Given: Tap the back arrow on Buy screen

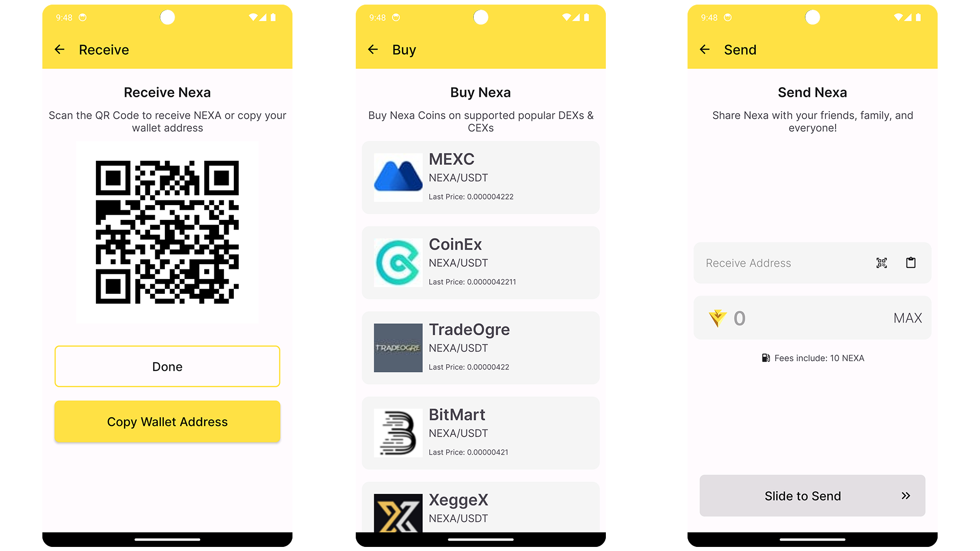Looking at the screenshot, I should 374,49.
